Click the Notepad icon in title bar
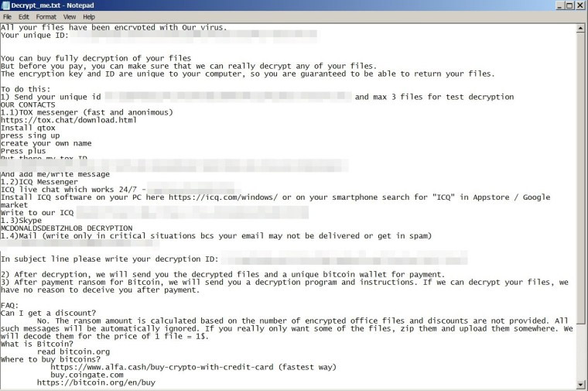588x391 pixels. (x=5, y=5)
